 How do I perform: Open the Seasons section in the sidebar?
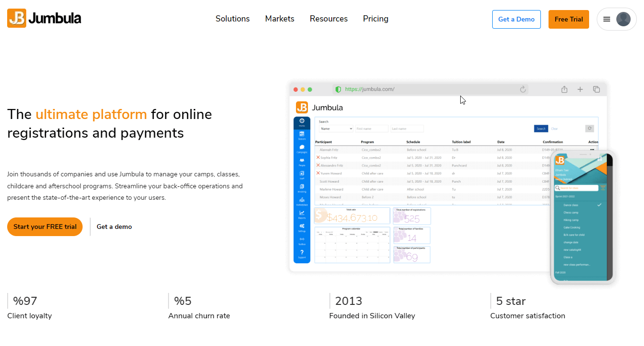click(x=302, y=135)
